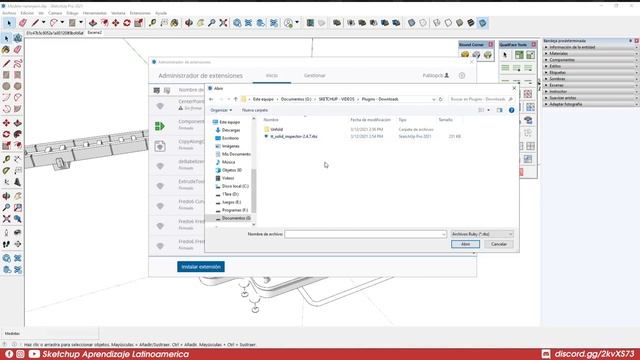Image resolution: width=640 pixels, height=360 pixels.
Task: Select the Freehand tool in left toolbar
Action: point(18,64)
